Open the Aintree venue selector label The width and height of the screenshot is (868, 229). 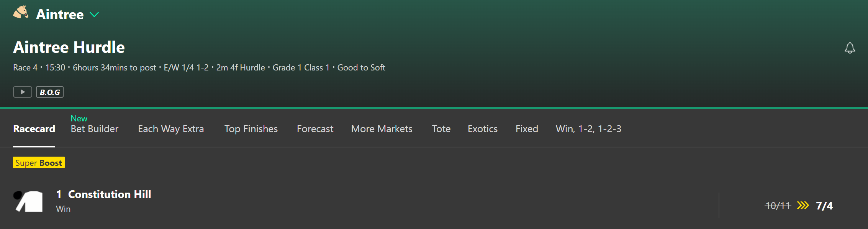pos(60,15)
